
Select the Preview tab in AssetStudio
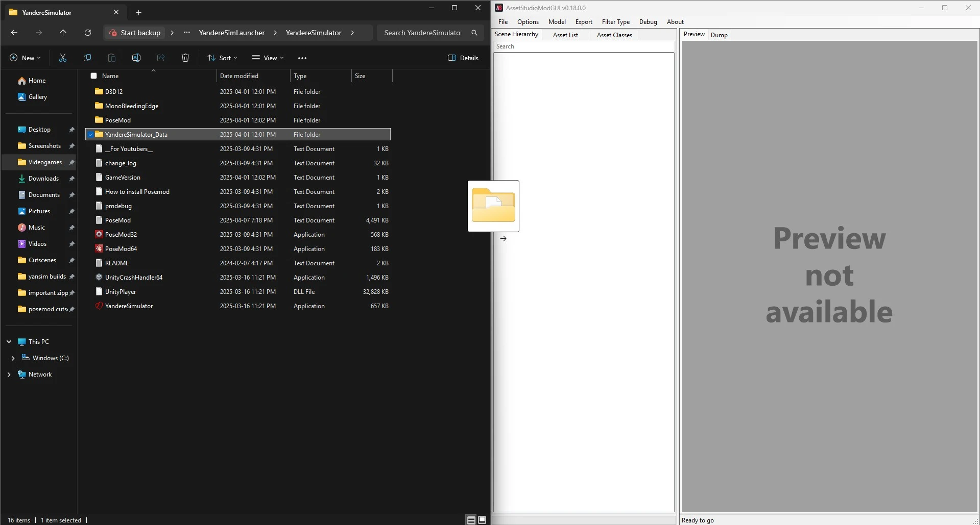click(x=694, y=34)
